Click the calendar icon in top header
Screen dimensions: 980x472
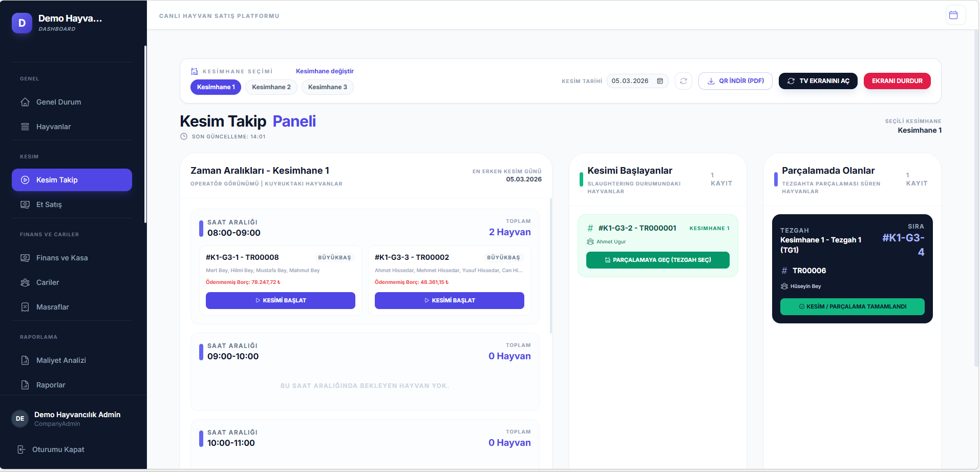[x=953, y=15]
